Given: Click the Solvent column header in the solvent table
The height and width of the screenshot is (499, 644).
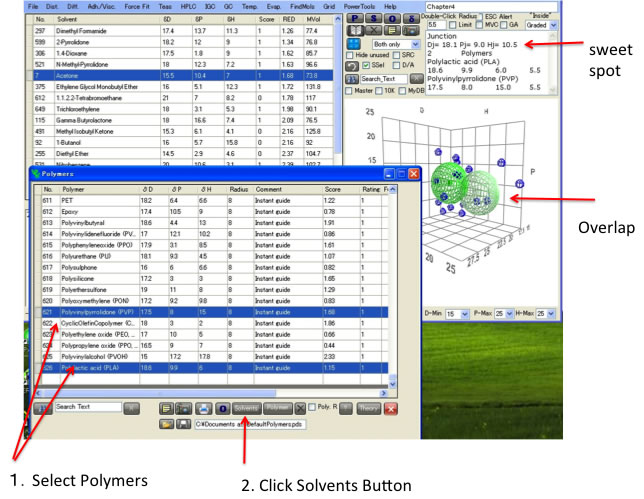Looking at the screenshot, I should pos(107,19).
